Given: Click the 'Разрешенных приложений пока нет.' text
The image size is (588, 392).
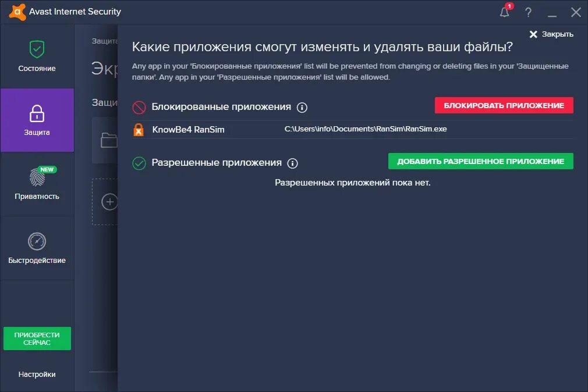Looking at the screenshot, I should click(352, 183).
